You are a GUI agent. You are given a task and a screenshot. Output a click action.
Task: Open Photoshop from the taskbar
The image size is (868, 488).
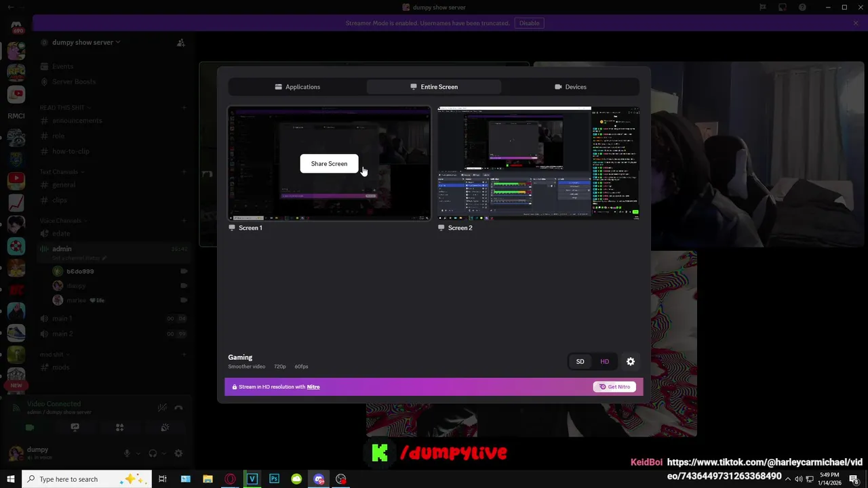click(274, 479)
